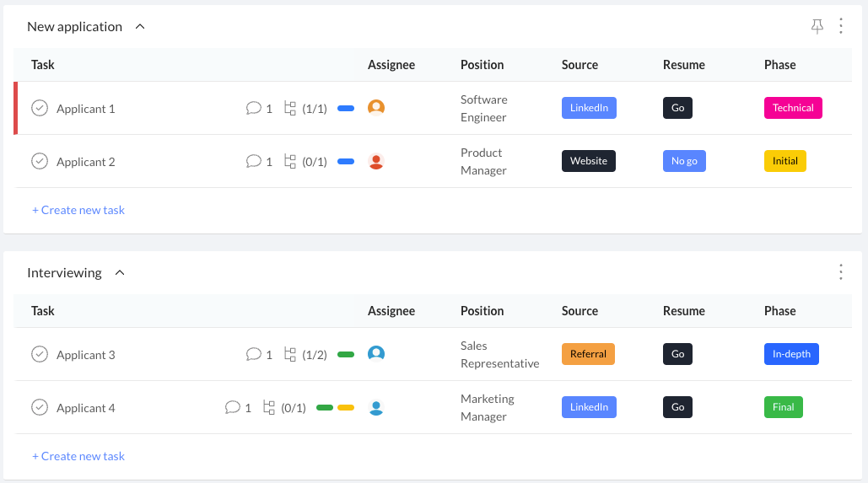868x483 pixels.
Task: Open the comment bubble for Applicant 4
Action: pos(233,408)
